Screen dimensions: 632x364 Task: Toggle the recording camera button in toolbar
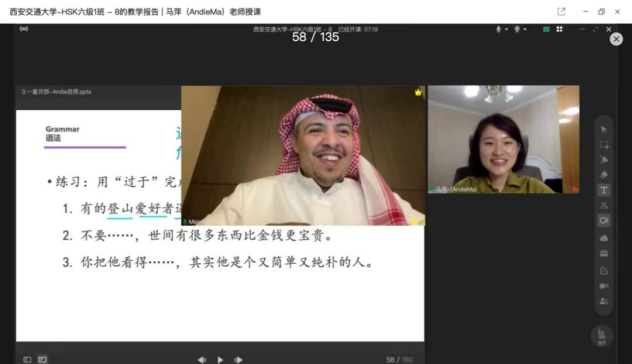tap(603, 220)
